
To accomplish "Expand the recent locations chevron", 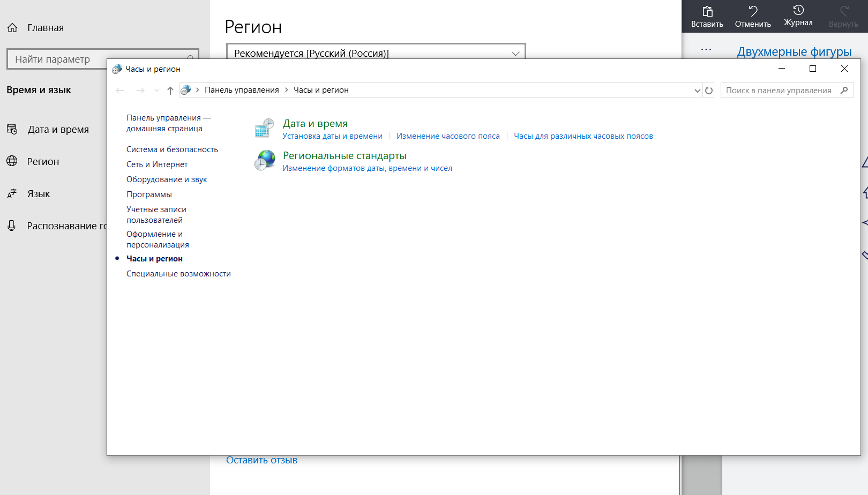I will click(x=156, y=91).
